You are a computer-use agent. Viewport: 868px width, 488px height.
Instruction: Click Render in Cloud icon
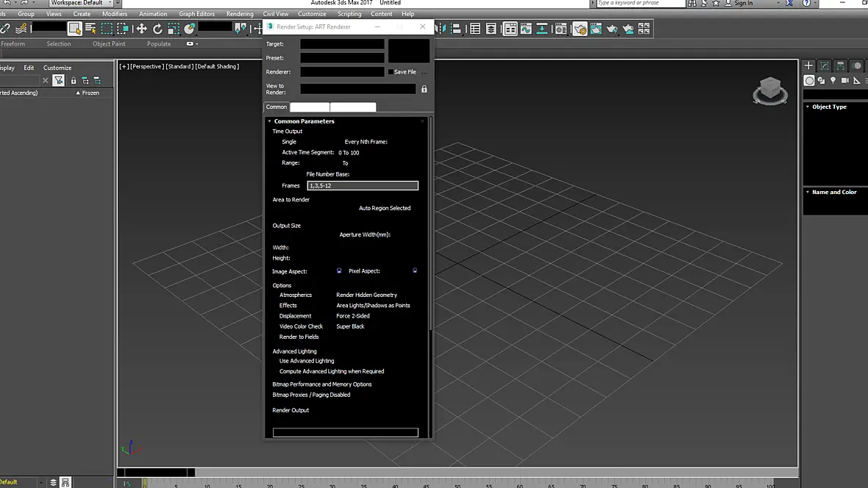tap(627, 28)
